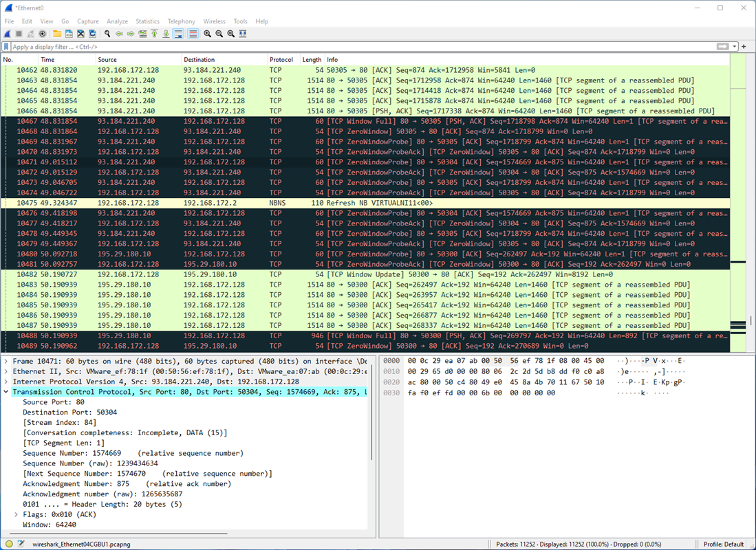This screenshot has height=550, width=756.
Task: Add a display filter button plus icon
Action: pyautogui.click(x=744, y=47)
